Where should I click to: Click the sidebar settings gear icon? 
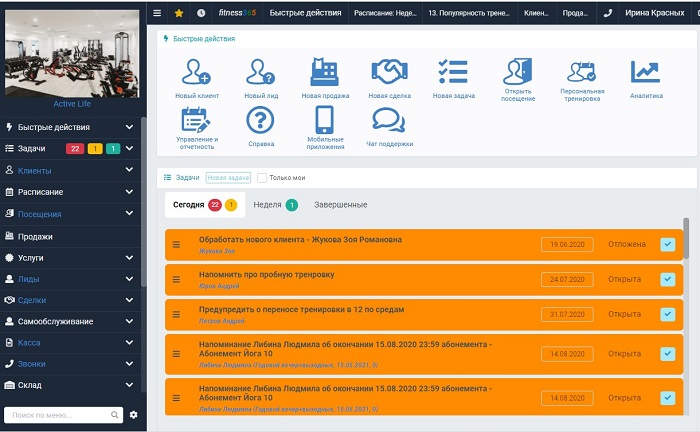point(133,415)
